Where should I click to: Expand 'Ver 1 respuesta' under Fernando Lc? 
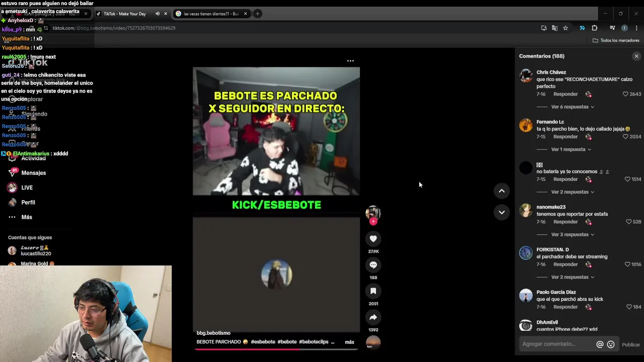[571, 149]
